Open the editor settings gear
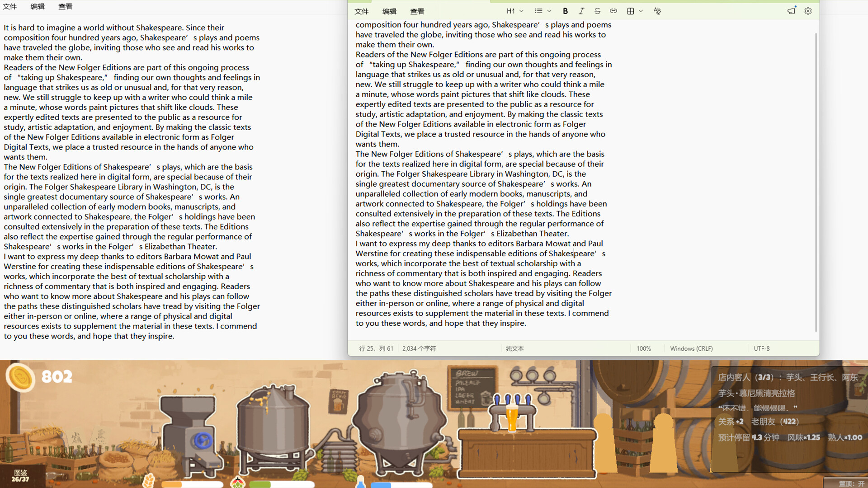Image resolution: width=868 pixels, height=488 pixels. pos(808,11)
